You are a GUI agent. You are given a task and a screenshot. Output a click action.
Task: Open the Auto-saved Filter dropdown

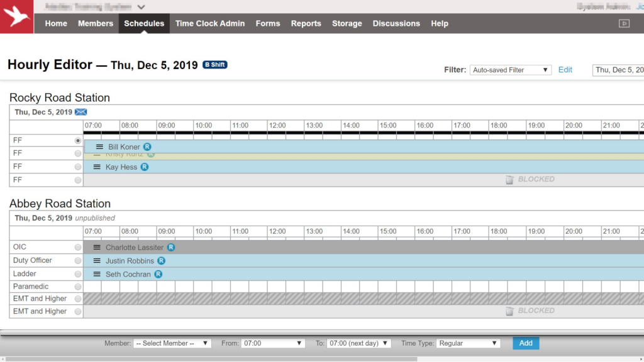click(510, 70)
